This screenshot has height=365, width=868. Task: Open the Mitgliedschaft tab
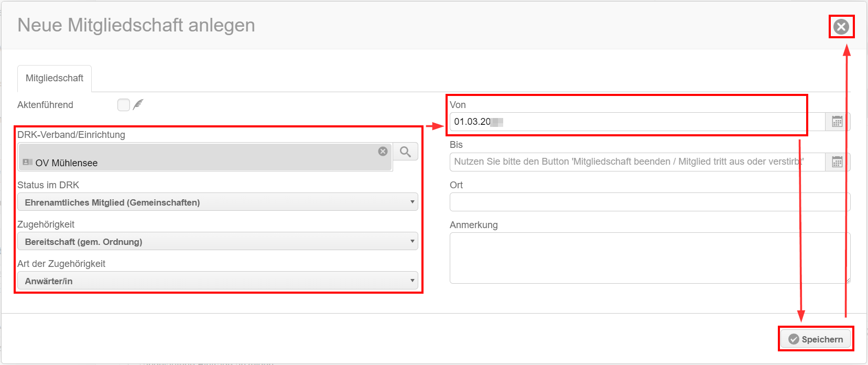pos(55,78)
